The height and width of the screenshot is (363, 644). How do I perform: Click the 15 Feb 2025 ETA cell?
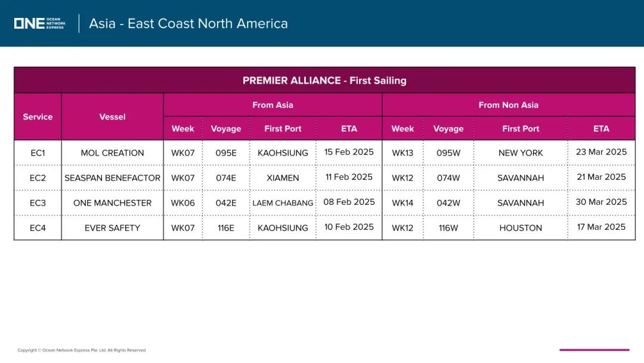click(349, 152)
